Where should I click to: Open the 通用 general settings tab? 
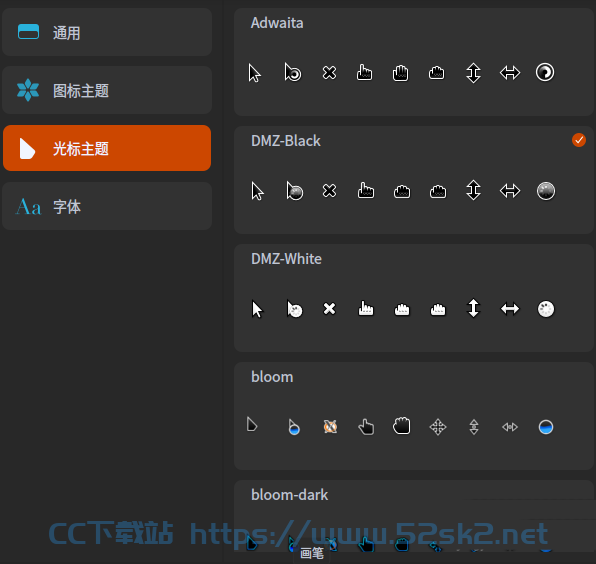pos(107,32)
